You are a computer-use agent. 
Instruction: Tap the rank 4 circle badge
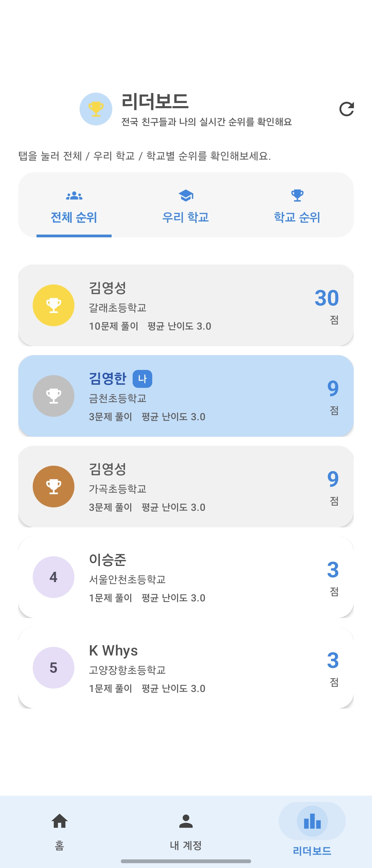point(53,577)
